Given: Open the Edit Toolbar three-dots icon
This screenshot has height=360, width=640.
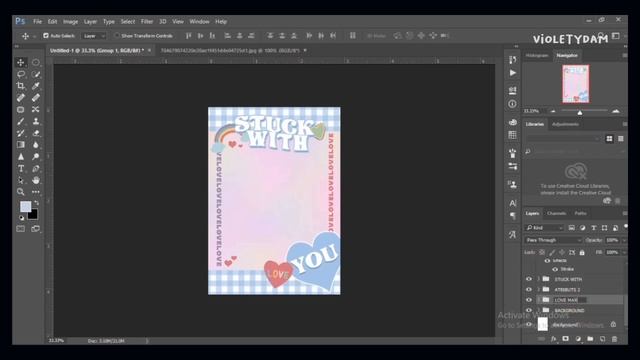Looking at the screenshot, I should tap(36, 192).
